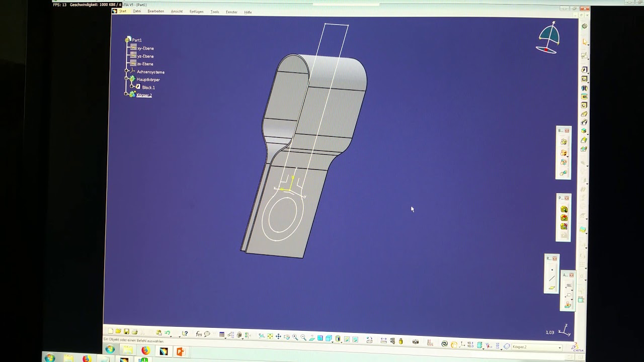Select the Pad tool in right toolbar
Screen dimensions: 644x362
click(584, 70)
